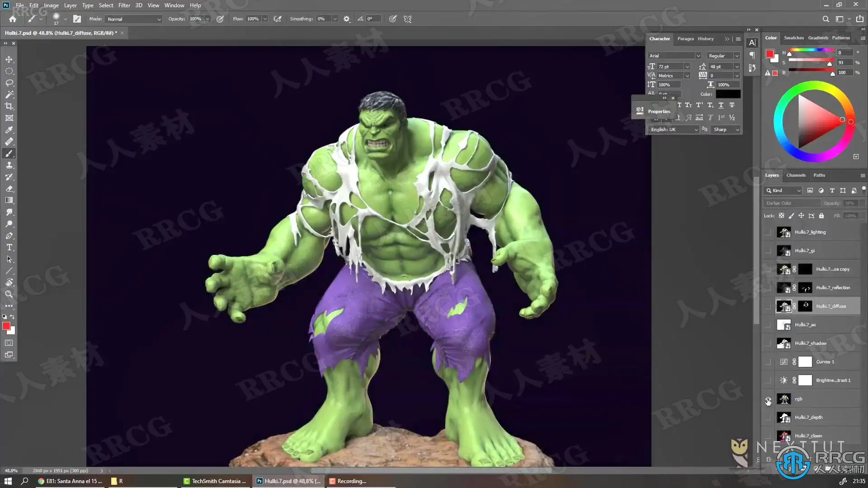Image resolution: width=868 pixels, height=488 pixels.
Task: Click the Brightness slider in Color panel
Action: pos(811,70)
